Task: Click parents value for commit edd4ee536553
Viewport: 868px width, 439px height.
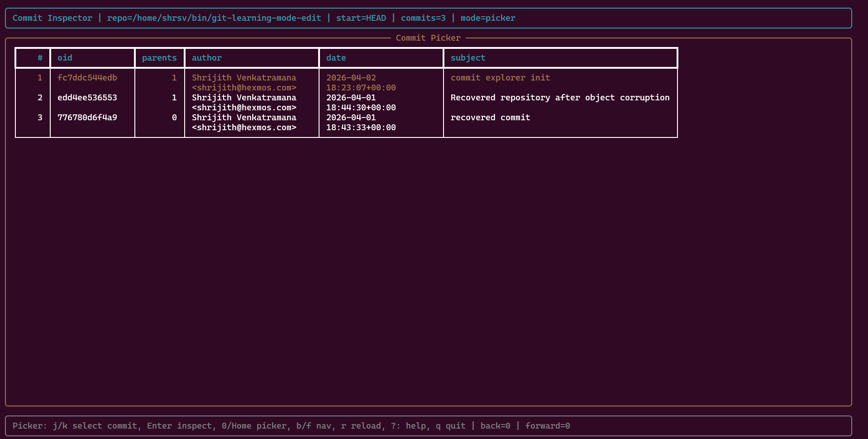Action: pos(174,98)
